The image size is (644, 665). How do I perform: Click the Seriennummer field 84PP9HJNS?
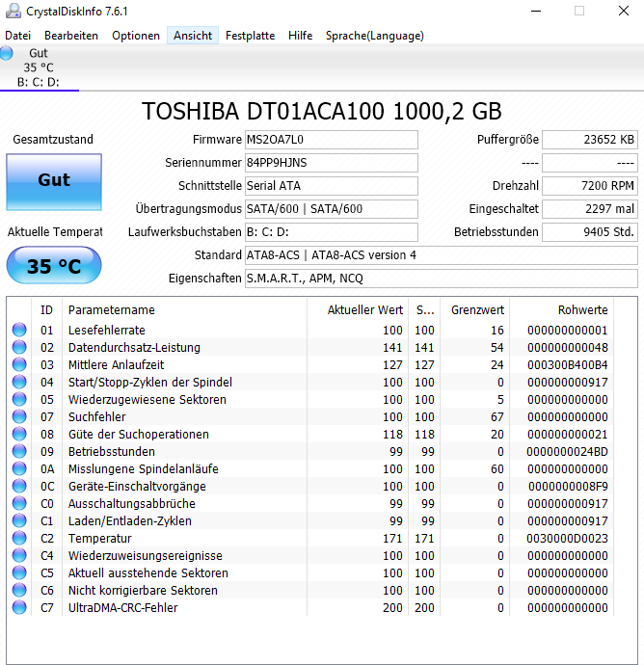pyautogui.click(x=332, y=163)
